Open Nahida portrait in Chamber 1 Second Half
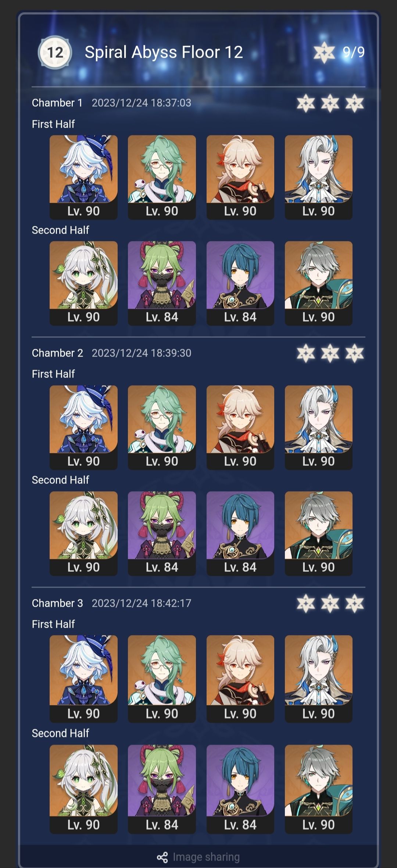The height and width of the screenshot is (868, 397). (83, 283)
